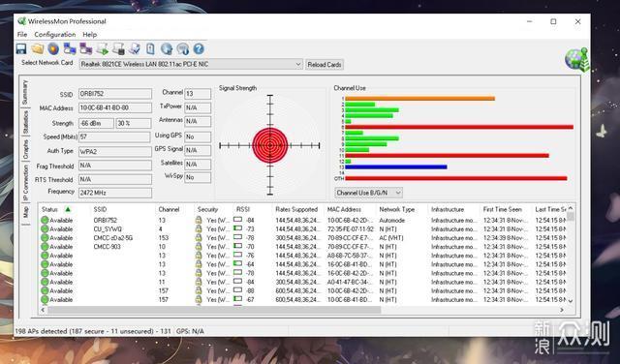Click the round orange target toolbar icon
Screen dimensions: 620x364
53,49
